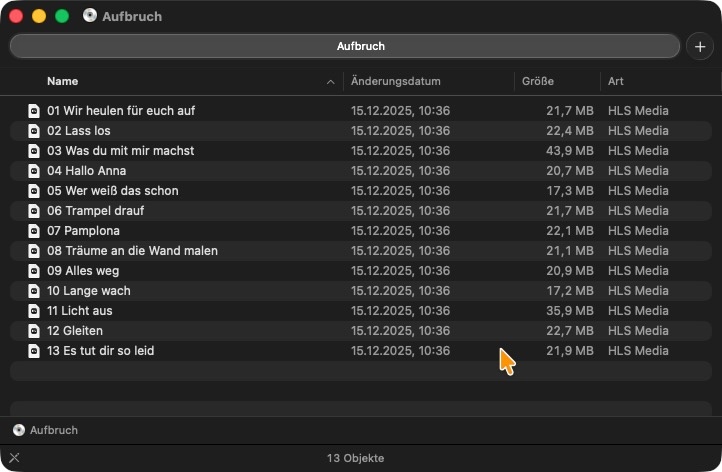Toggle sort order chevron in Name column
This screenshot has width=722, height=472.
(331, 82)
